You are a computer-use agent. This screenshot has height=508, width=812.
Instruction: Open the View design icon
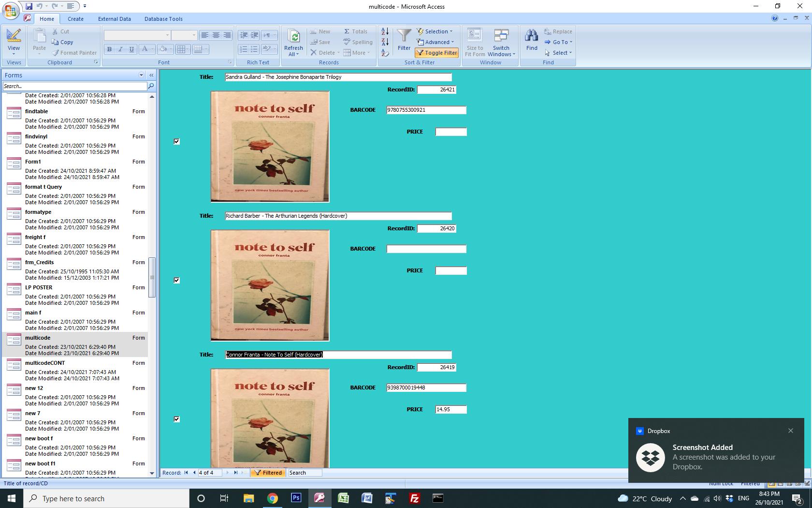point(14,35)
